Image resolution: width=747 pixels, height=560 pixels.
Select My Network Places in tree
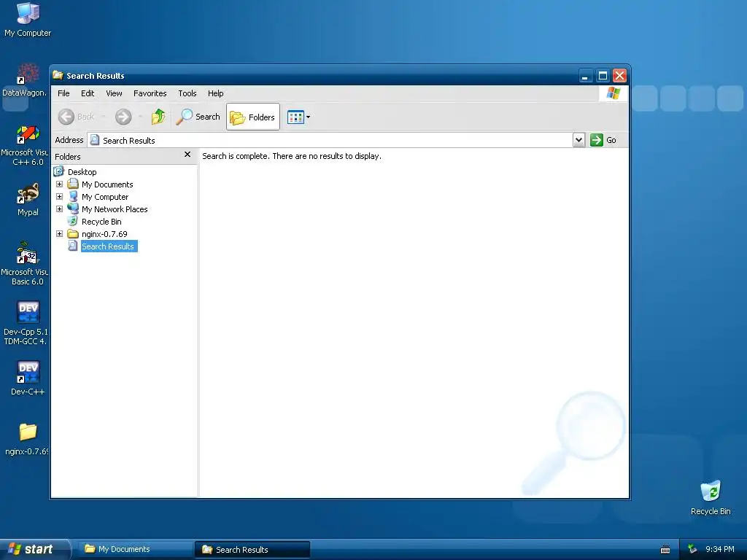point(115,209)
